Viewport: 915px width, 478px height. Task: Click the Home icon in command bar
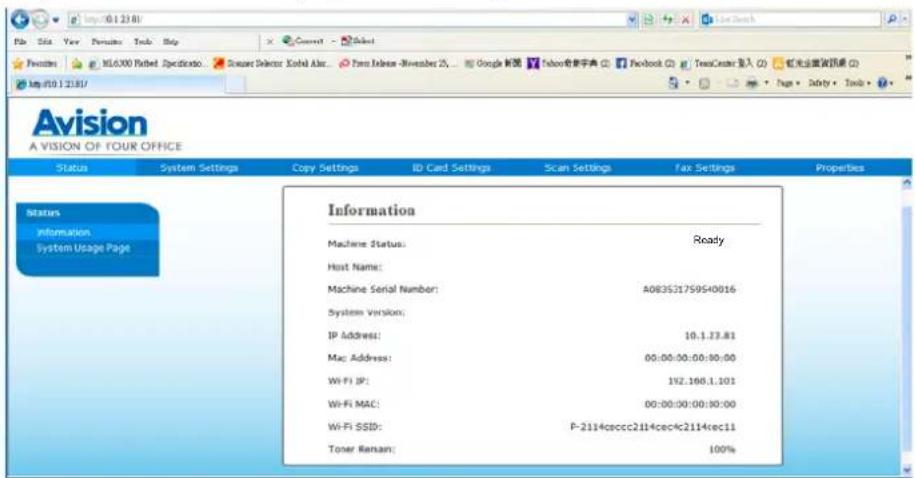pyautogui.click(x=673, y=83)
